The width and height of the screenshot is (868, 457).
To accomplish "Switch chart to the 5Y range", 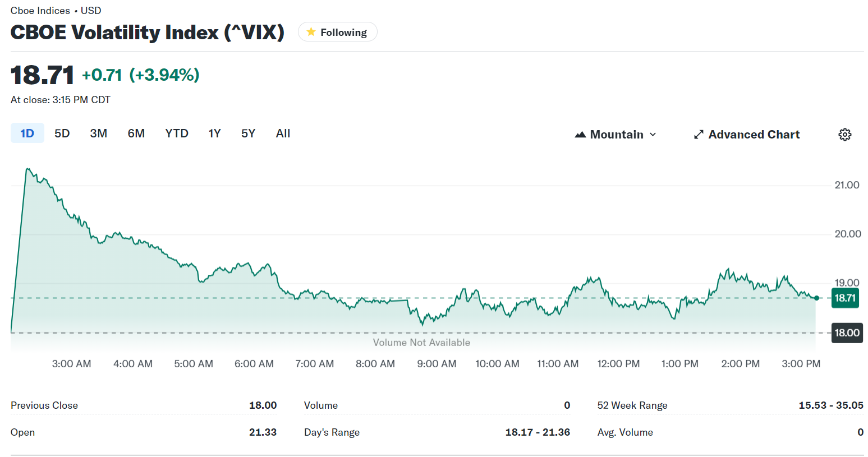I will [x=248, y=133].
